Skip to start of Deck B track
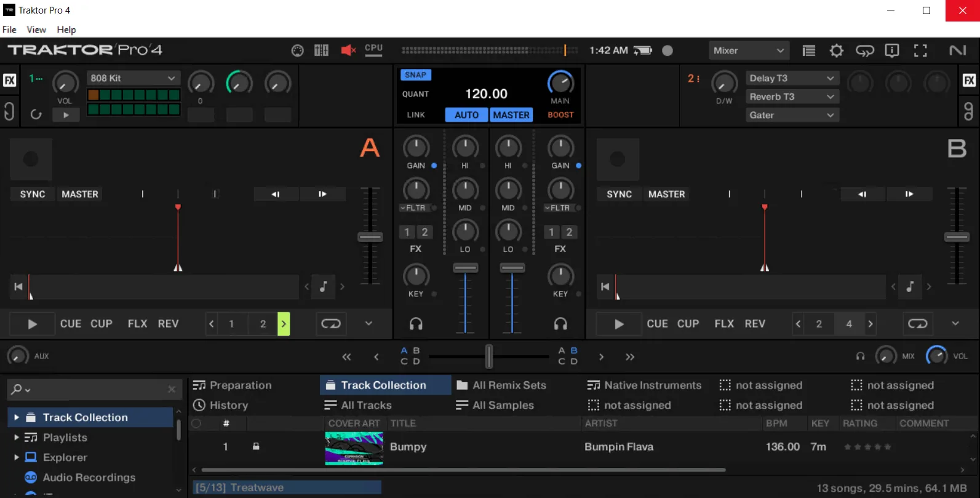The height and width of the screenshot is (498, 980). coord(605,287)
